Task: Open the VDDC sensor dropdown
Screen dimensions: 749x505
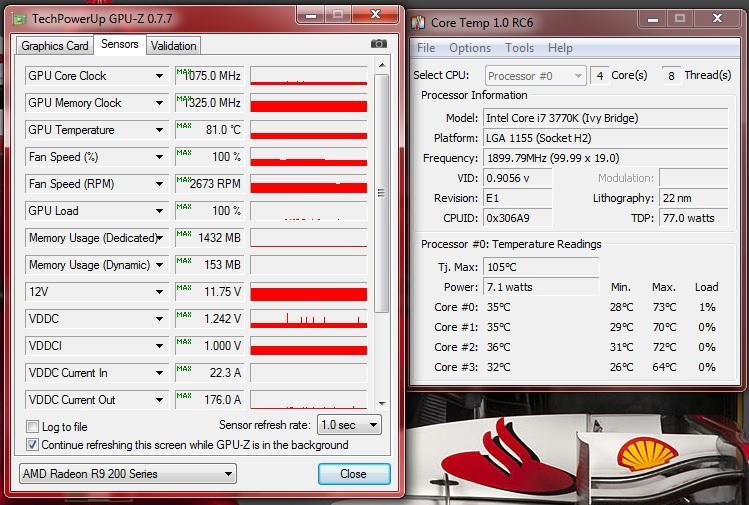Action: 159,319
